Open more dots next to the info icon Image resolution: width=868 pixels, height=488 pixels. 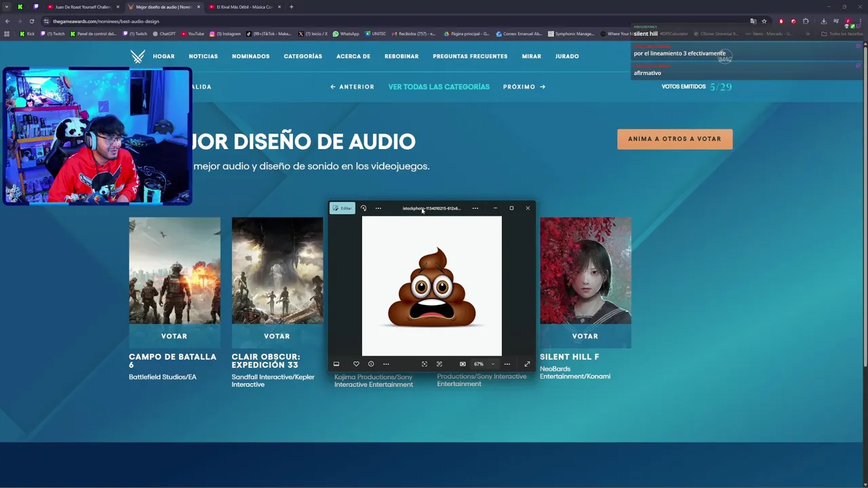pyautogui.click(x=386, y=364)
